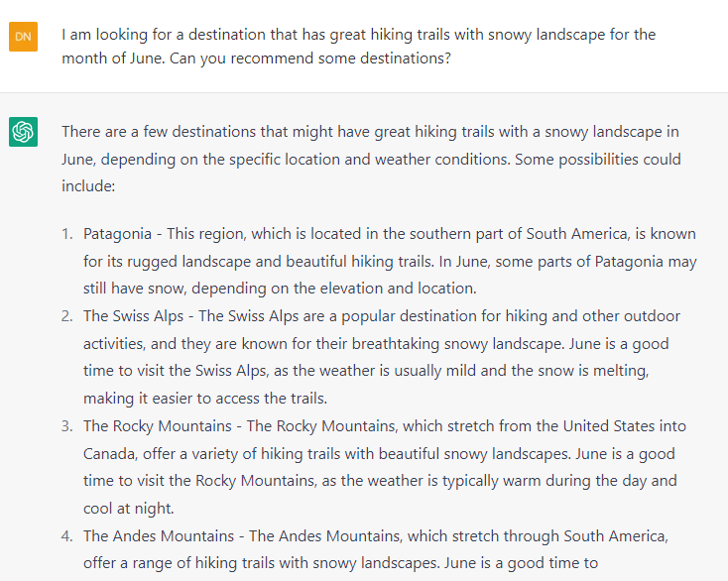Screen dimensions: 728x581
Task: Click the assistant's intro paragraph starting 'There are a few'
Action: (x=371, y=159)
